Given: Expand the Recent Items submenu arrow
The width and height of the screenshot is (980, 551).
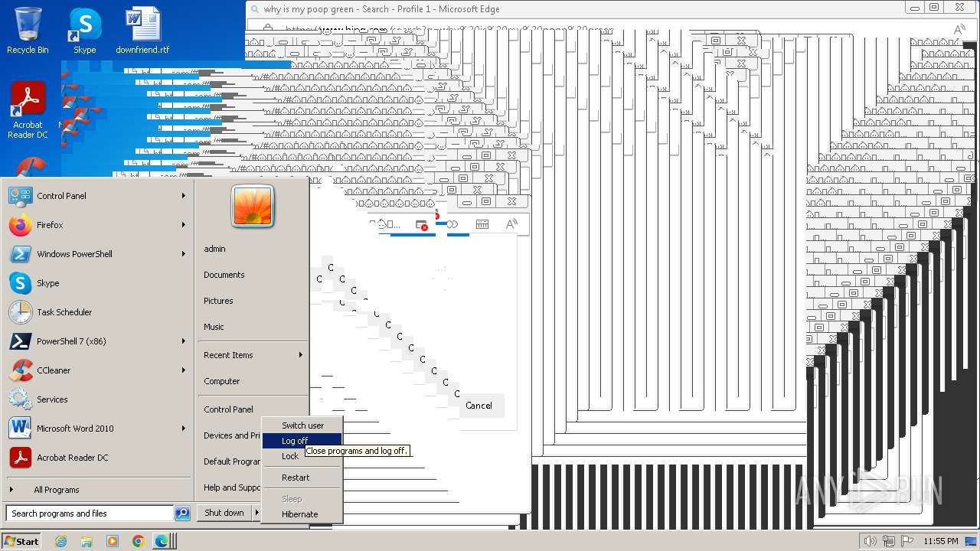Looking at the screenshot, I should pos(300,355).
